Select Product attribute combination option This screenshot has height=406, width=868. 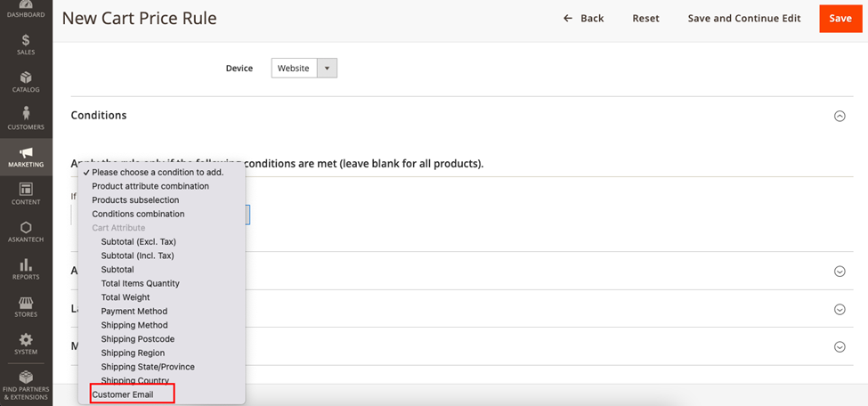[x=150, y=186]
